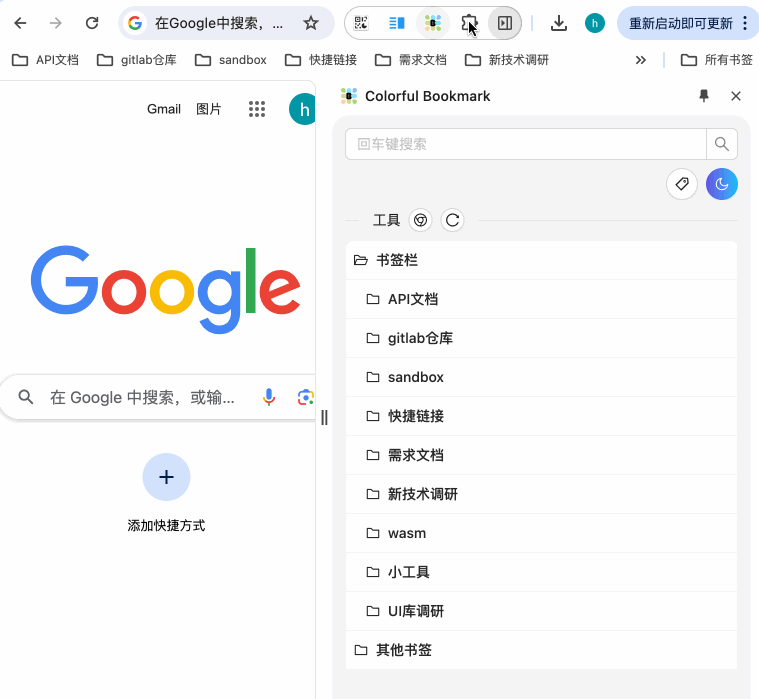The height and width of the screenshot is (699, 759).
Task: Show hidden bookmarks with the double chevron
Action: click(641, 60)
